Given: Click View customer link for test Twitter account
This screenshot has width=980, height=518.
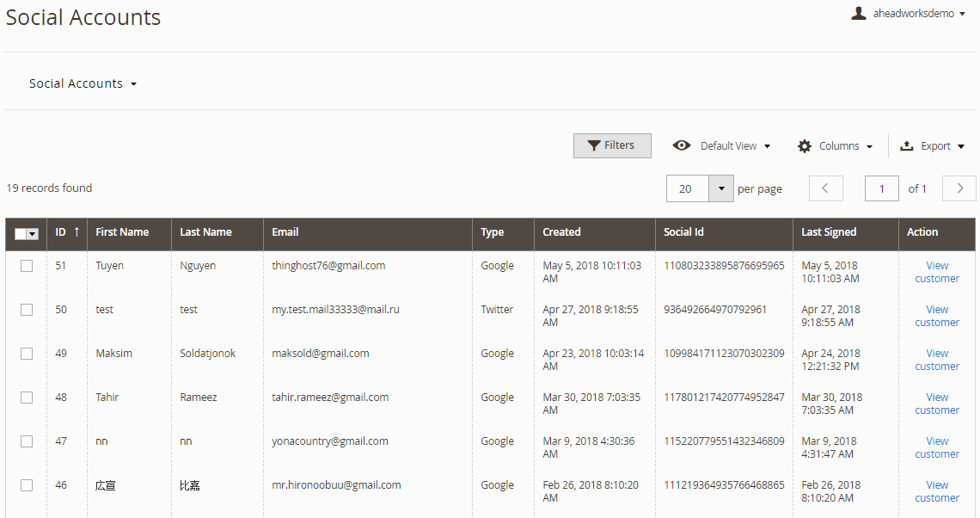Looking at the screenshot, I should coord(937,316).
